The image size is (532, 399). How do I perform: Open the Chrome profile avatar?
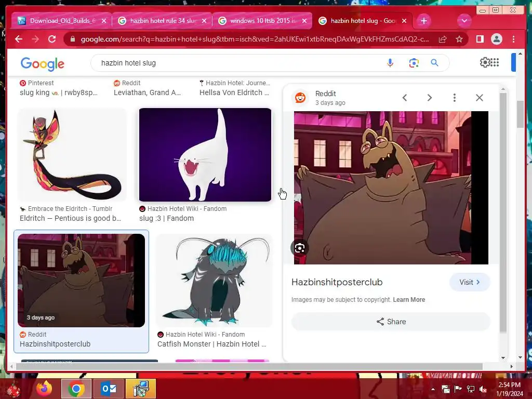coord(496,39)
